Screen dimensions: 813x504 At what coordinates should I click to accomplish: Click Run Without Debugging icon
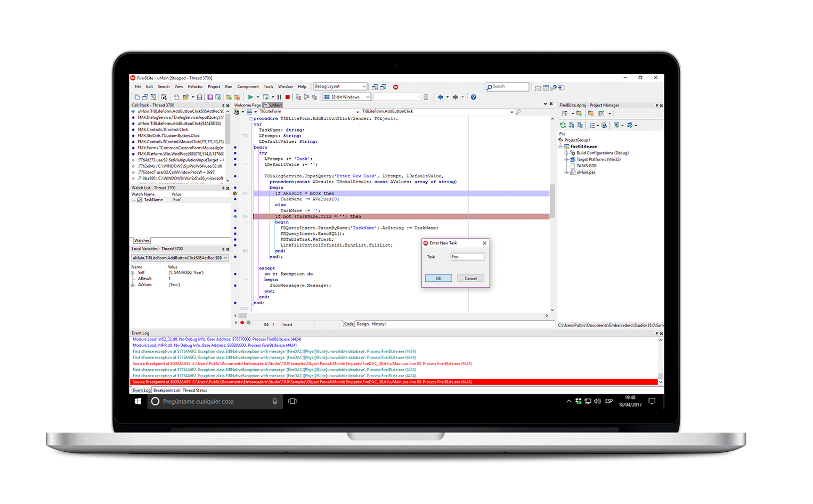pyautogui.click(x=266, y=97)
